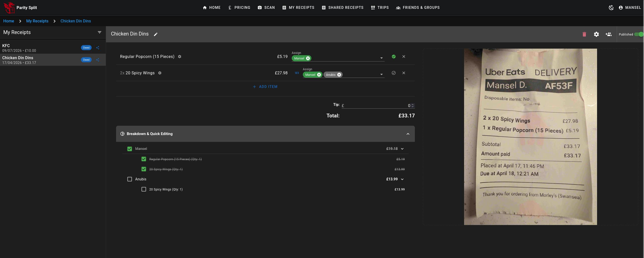The image size is (644, 258).
Task: Collapse Anubis's £13.99 breakdown section
Action: coord(402,179)
